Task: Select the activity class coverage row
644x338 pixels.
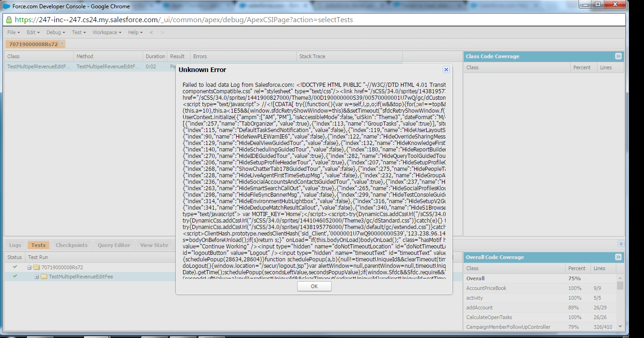Action: pos(540,298)
